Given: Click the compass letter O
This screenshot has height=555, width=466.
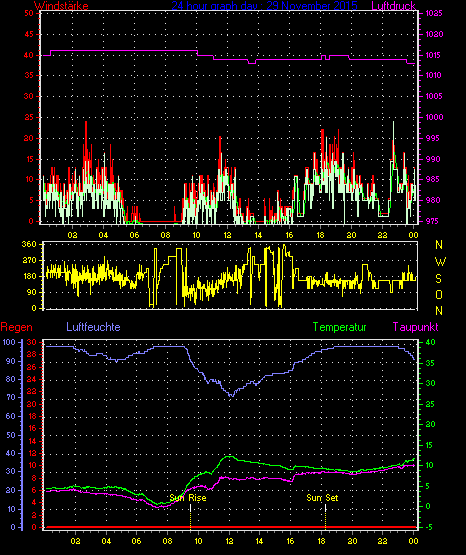Looking at the screenshot, I should [439, 294].
